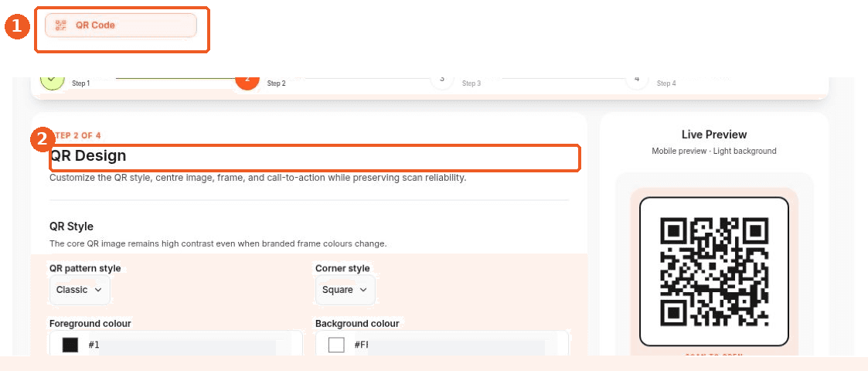This screenshot has height=371, width=868.
Task: Click the Step 3 label
Action: pyautogui.click(x=471, y=83)
